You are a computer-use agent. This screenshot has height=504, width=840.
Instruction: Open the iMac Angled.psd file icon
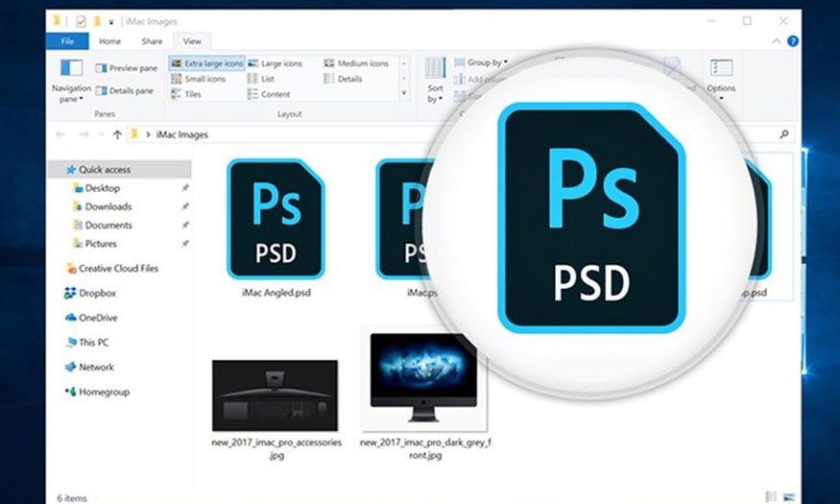point(276,219)
